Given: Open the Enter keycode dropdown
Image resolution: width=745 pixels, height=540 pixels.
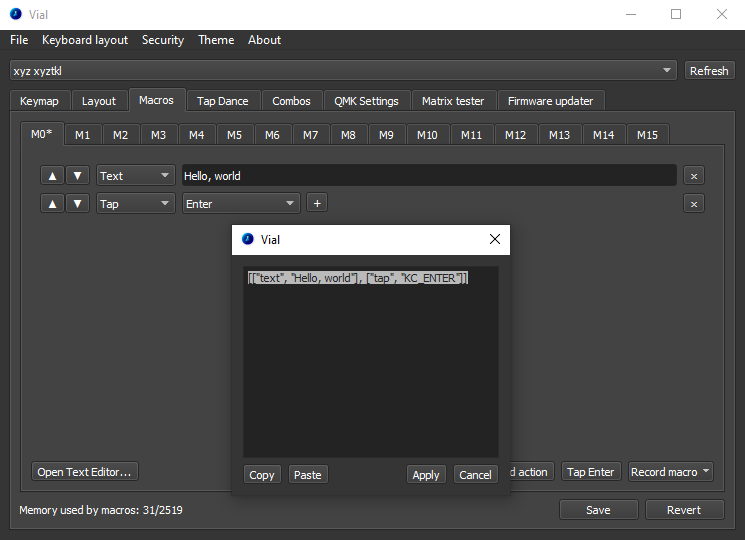Looking at the screenshot, I should tap(241, 204).
